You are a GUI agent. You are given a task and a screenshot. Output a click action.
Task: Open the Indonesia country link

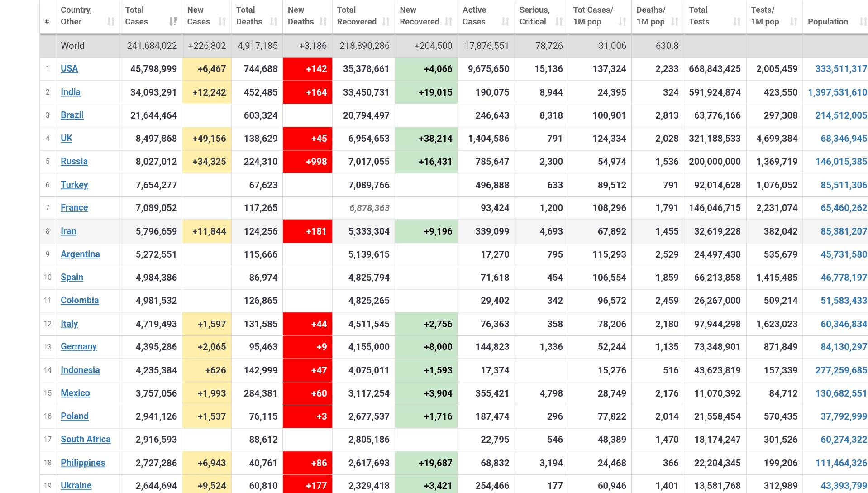click(x=80, y=370)
